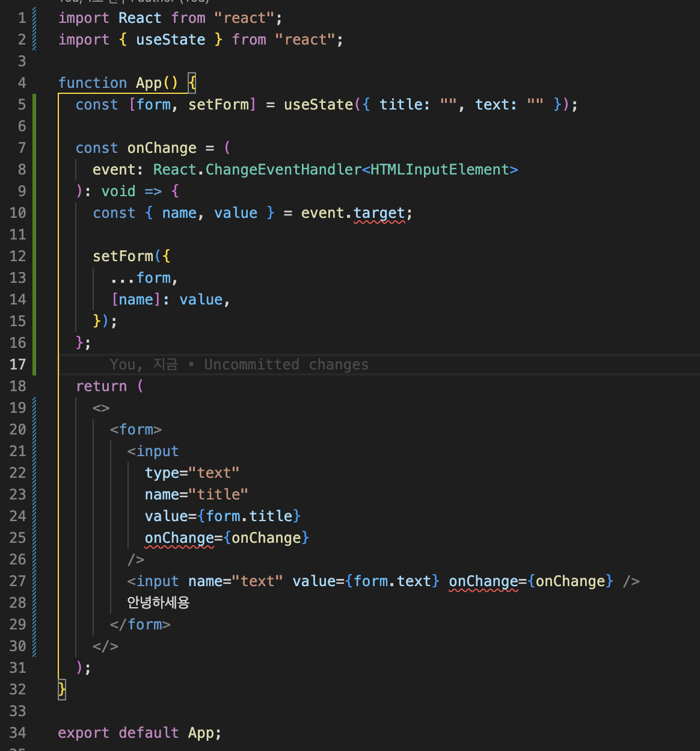Screen dimensions: 700x751
Task: Click line number 4 in the gutter
Action: pyautogui.click(x=22, y=82)
